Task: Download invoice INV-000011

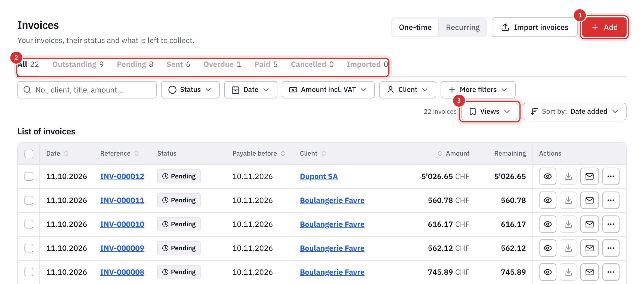Action: (568, 200)
